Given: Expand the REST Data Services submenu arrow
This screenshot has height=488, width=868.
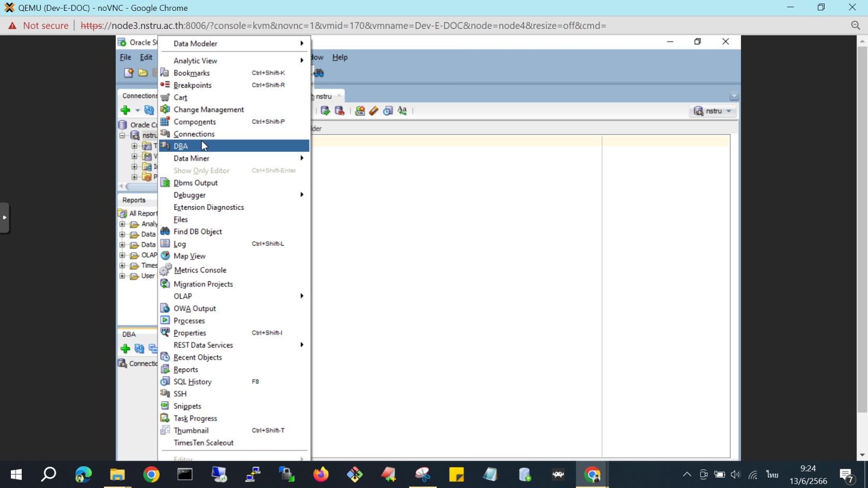Looking at the screenshot, I should click(x=302, y=345).
